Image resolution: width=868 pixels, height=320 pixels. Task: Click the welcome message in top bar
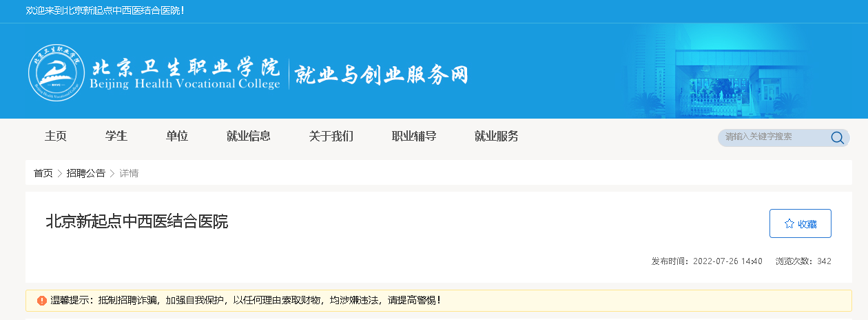[x=105, y=11]
